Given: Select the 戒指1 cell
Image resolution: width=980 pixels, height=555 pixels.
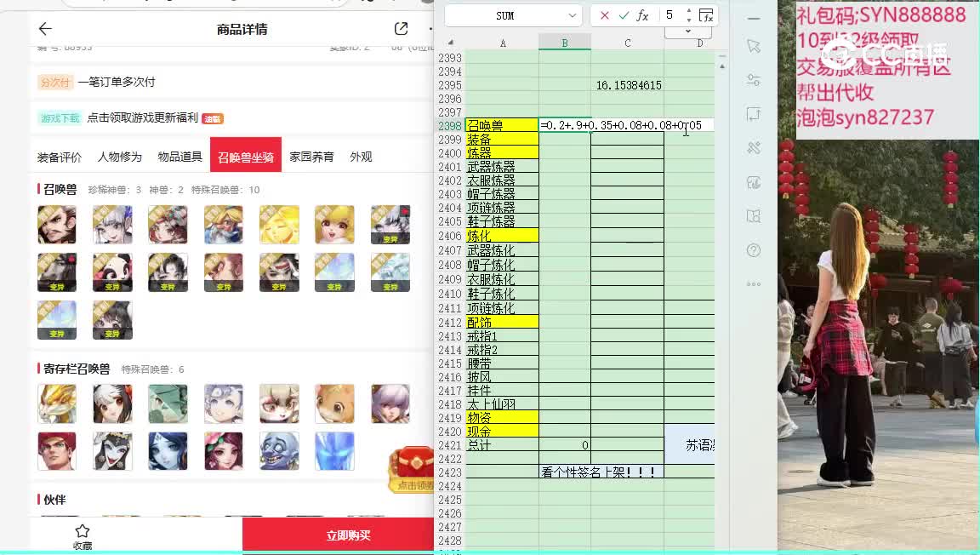Looking at the screenshot, I should pos(502,336).
